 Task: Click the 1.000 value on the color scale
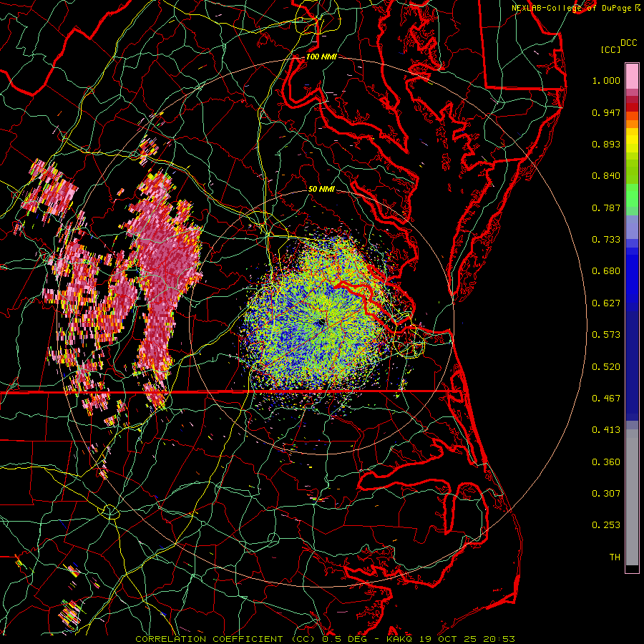(606, 80)
